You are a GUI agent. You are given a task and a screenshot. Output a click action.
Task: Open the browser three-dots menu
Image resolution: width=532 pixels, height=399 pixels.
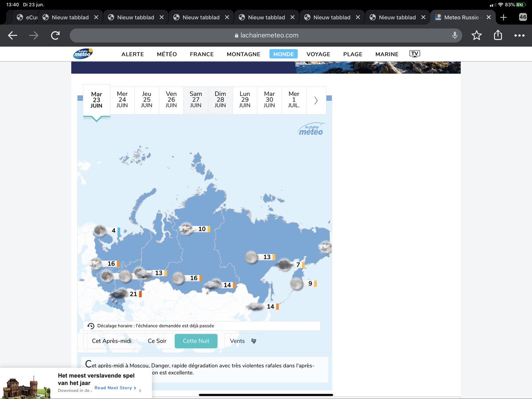tap(519, 36)
